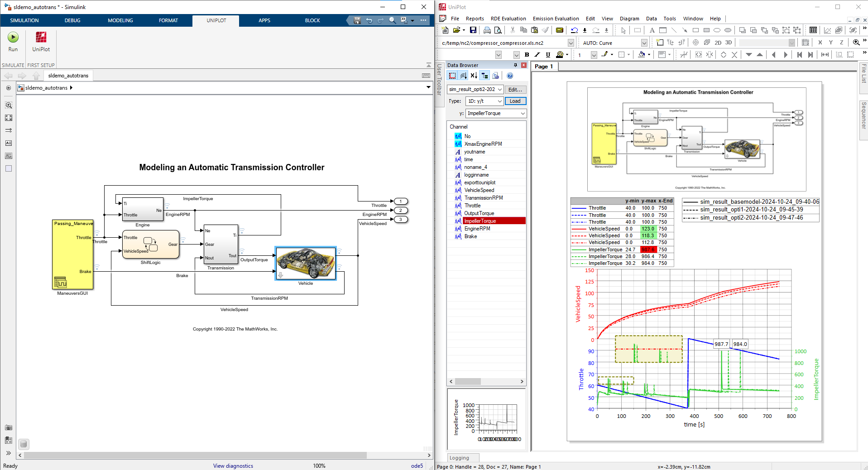Click the Edit... button
The height and width of the screenshot is (470, 868).
(515, 90)
